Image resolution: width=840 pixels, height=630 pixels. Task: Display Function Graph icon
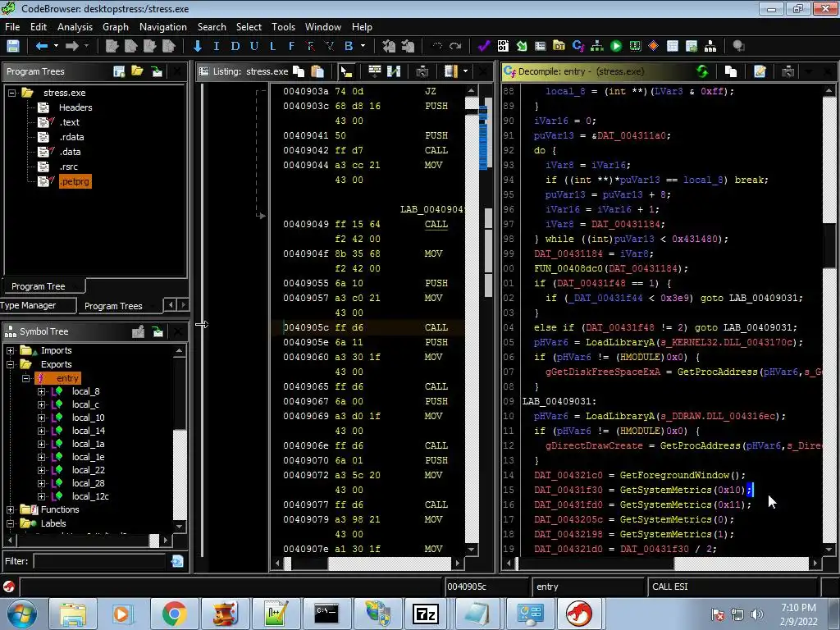597,46
